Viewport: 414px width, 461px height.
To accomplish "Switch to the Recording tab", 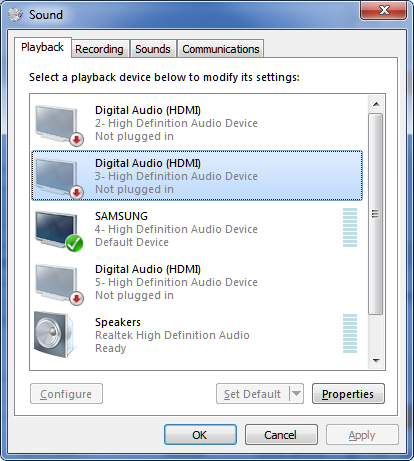I will click(100, 49).
